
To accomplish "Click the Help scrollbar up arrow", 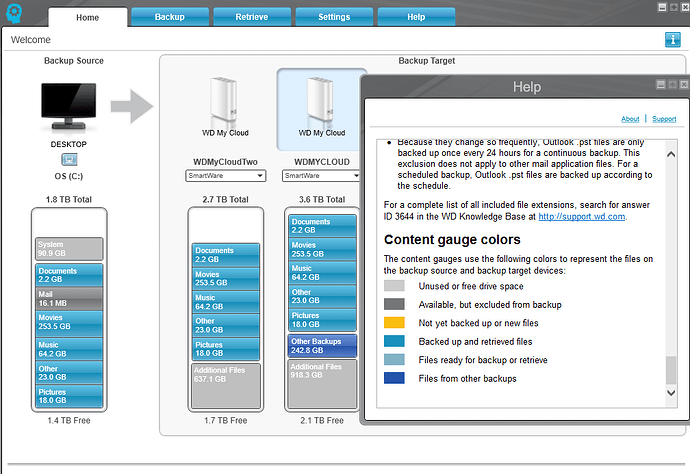I will point(671,154).
